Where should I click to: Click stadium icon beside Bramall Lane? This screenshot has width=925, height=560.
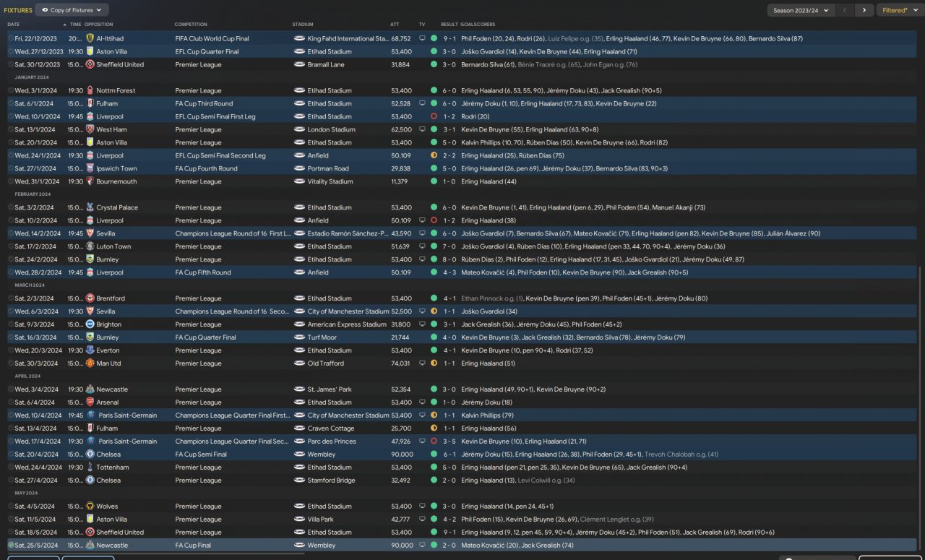(x=299, y=64)
